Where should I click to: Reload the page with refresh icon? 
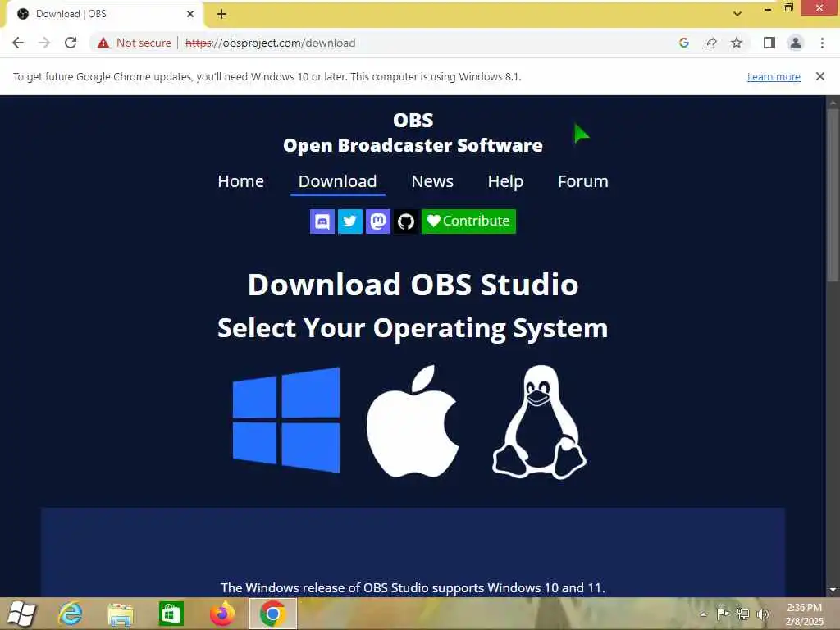[x=71, y=43]
